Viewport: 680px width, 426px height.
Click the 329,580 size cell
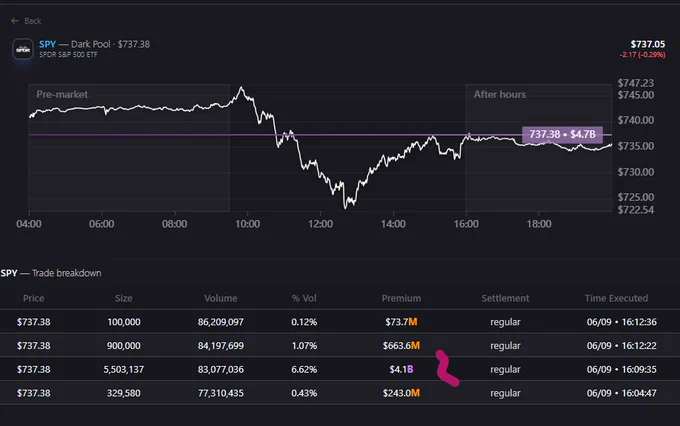pos(124,393)
